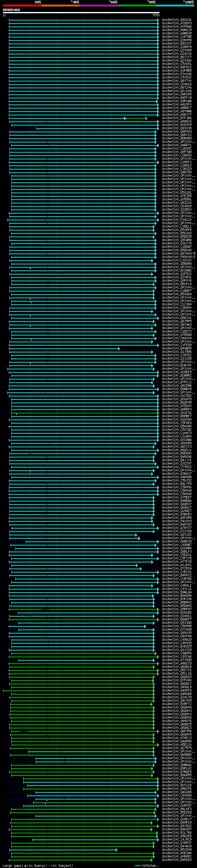Viewport: 197px width, 868px height.
Task: Open hit label UniRef100_A9RIY7
Action: click(x=176, y=115)
